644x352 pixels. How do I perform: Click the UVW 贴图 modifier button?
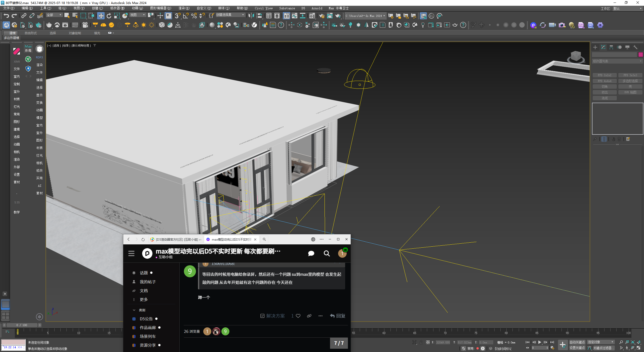pos(630,92)
